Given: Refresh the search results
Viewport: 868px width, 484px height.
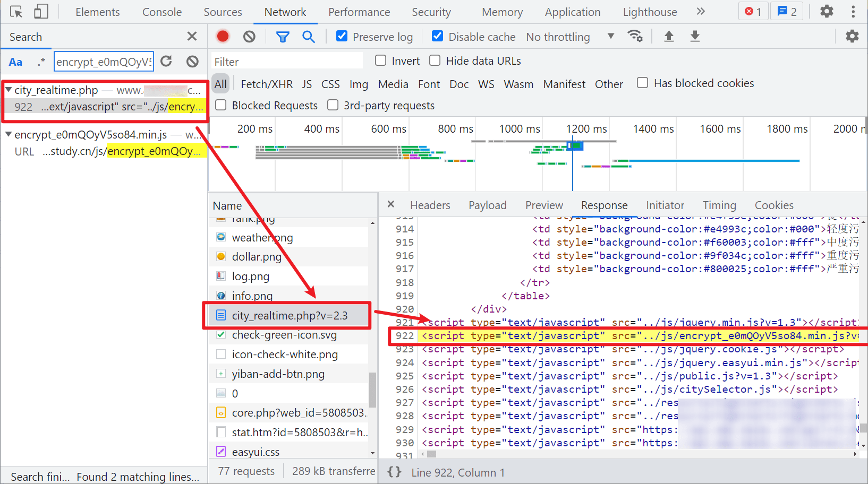Looking at the screenshot, I should pyautogui.click(x=166, y=62).
